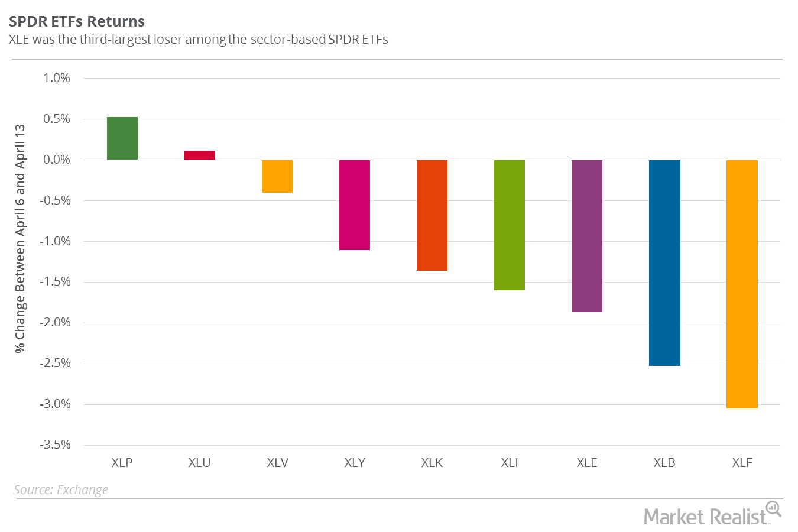
Task: Click the orange XLV bar
Action: (277, 176)
